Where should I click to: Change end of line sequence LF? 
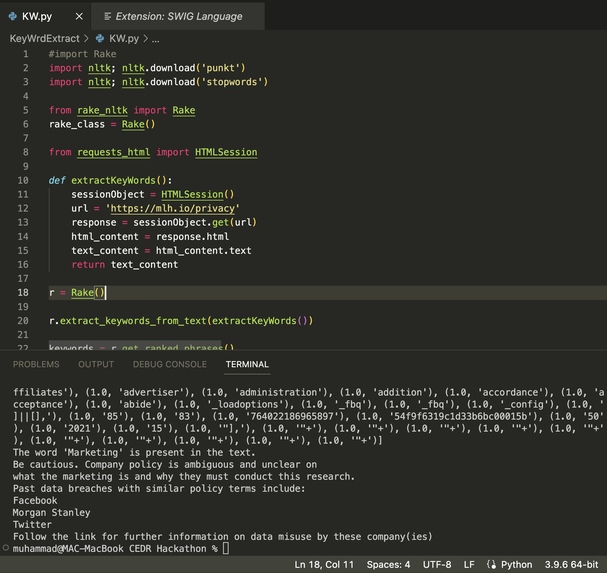click(x=469, y=564)
